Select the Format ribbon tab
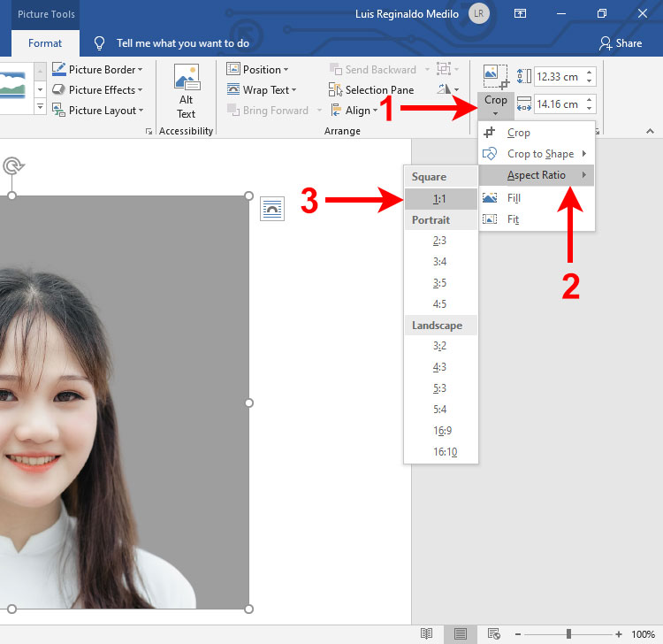The image size is (663, 644). point(45,43)
